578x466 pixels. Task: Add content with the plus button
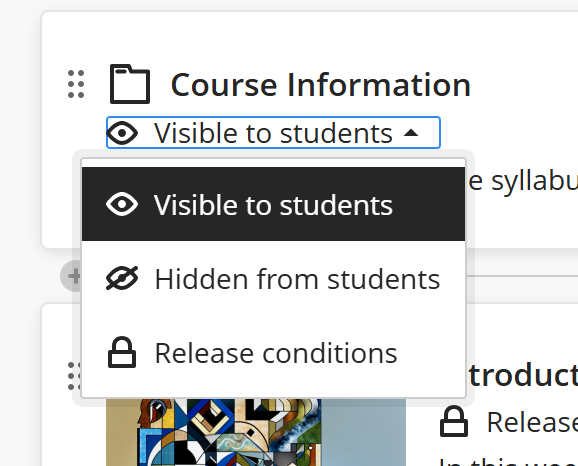click(72, 276)
